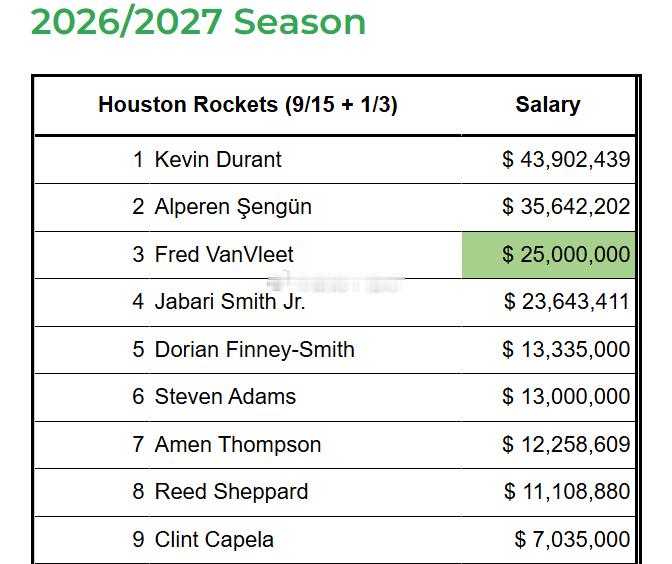The width and height of the screenshot is (672, 564).
Task: Click Jabari Smith Jr.'s salary $23,643,411
Action: coord(566,301)
